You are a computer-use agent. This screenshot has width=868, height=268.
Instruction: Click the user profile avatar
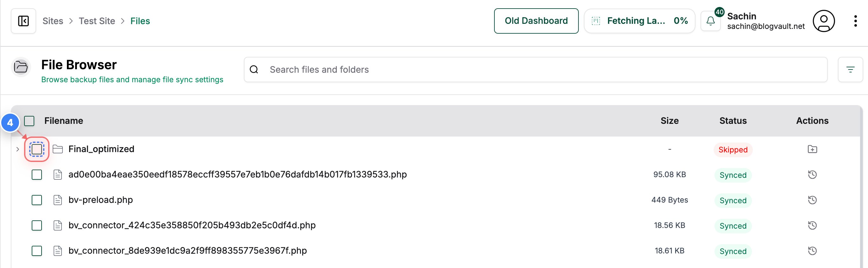tap(824, 21)
